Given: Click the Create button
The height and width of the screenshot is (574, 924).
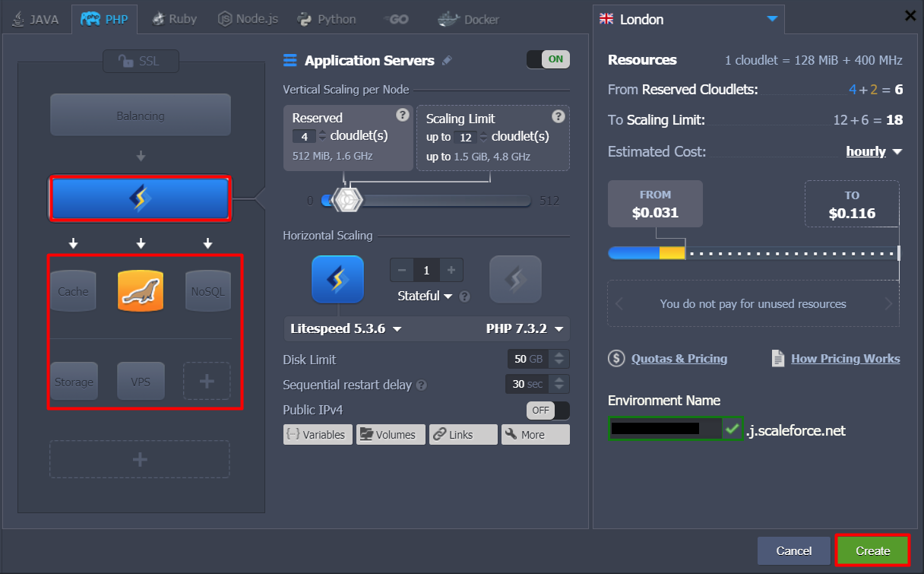Looking at the screenshot, I should 872,550.
